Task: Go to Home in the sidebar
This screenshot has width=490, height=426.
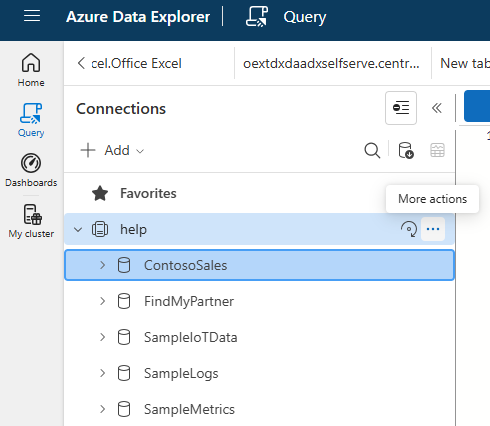Action: click(x=31, y=70)
